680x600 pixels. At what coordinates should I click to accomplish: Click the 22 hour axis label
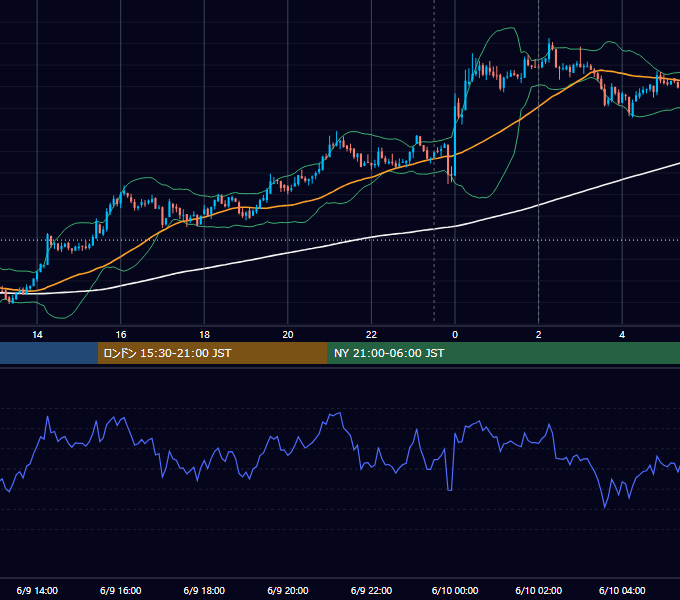(371, 335)
